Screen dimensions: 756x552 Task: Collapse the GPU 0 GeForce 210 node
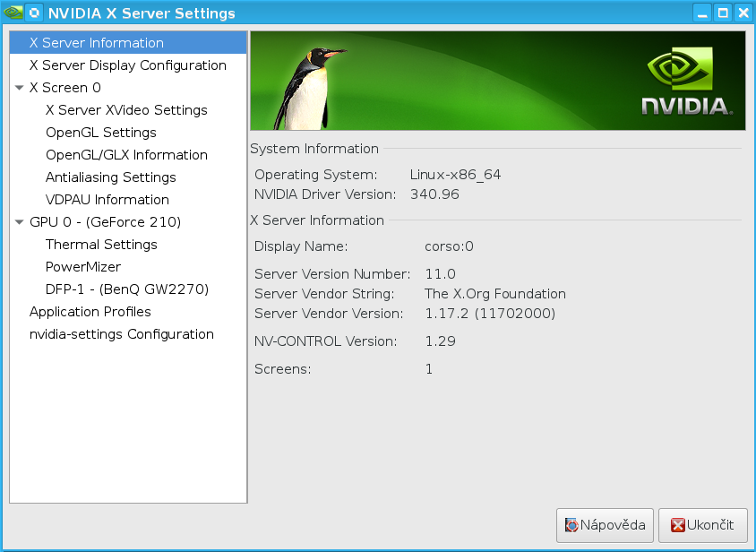point(20,222)
